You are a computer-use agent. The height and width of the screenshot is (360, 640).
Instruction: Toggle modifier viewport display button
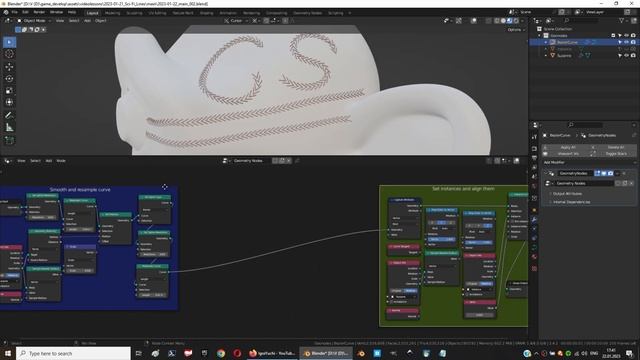click(x=604, y=173)
